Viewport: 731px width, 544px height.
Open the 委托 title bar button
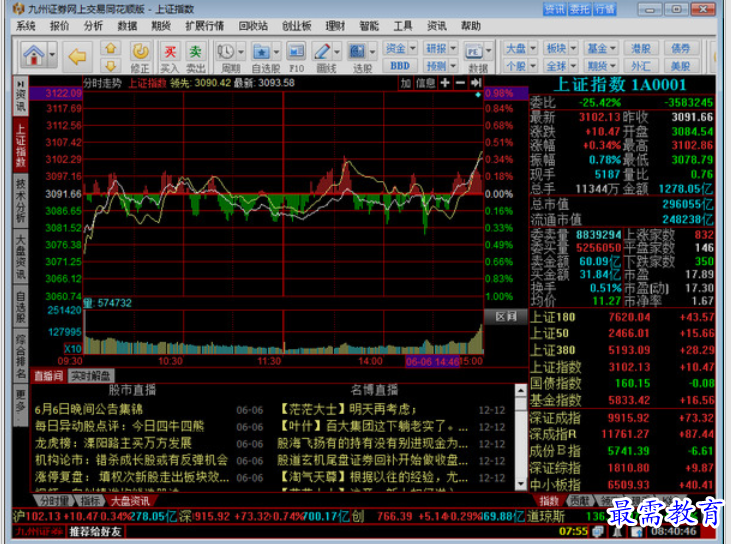pyautogui.click(x=579, y=9)
